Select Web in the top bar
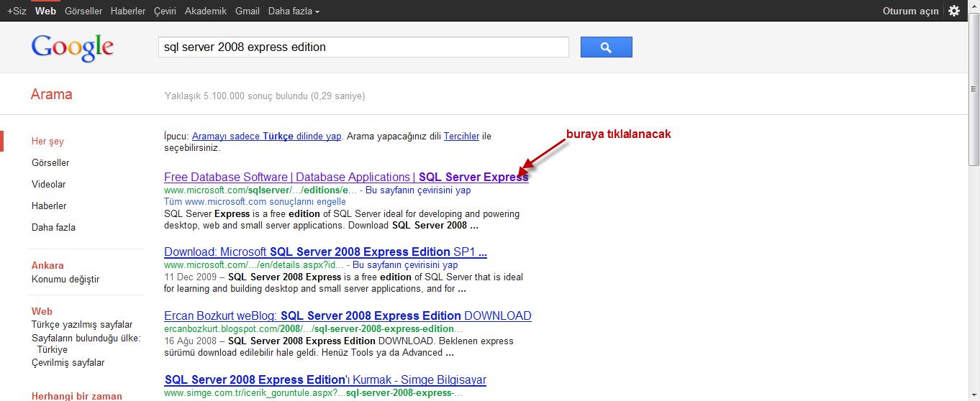 tap(45, 11)
